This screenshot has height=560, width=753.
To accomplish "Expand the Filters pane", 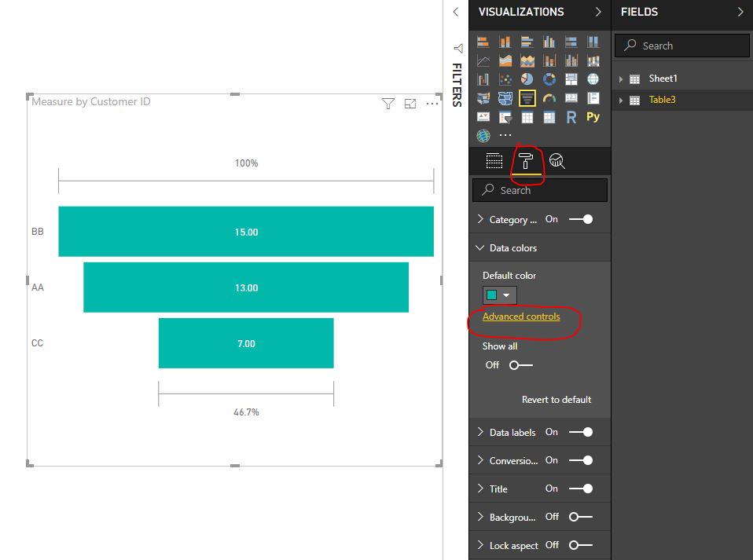I will pos(456,12).
